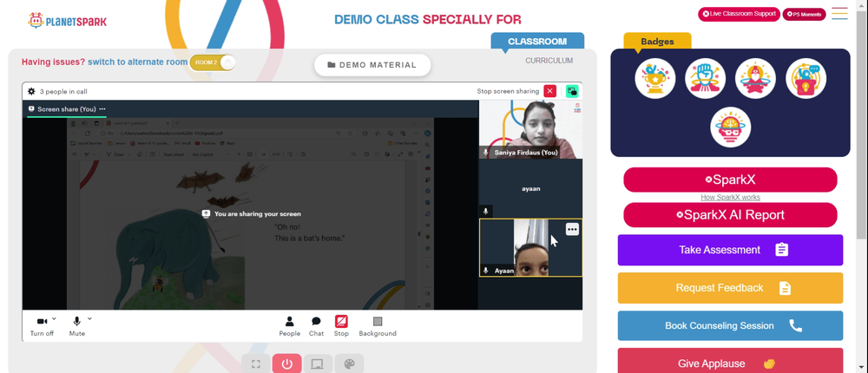Click the laptop screen button
Screen dimensions: 868x373
coord(318,363)
